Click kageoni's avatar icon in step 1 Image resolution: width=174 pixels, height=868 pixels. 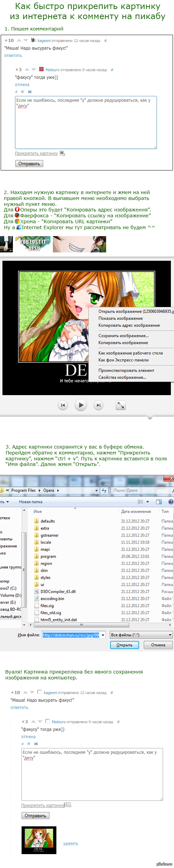pyautogui.click(x=33, y=40)
